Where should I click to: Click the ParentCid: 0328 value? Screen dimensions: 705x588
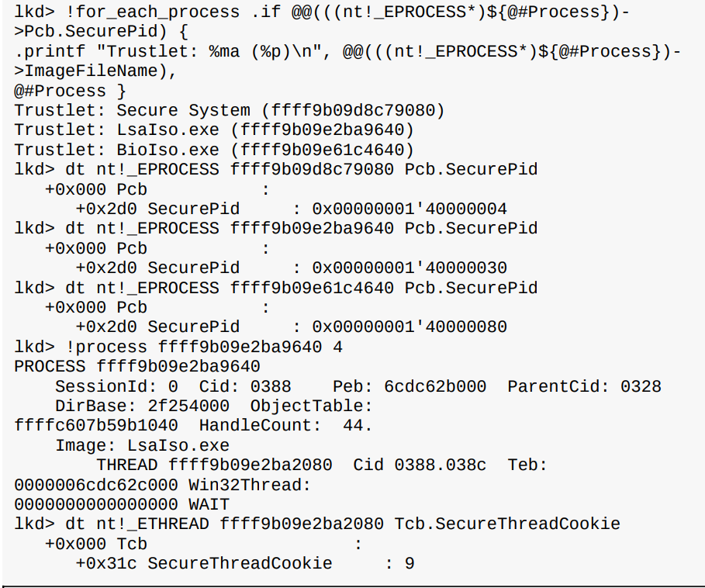coord(584,386)
